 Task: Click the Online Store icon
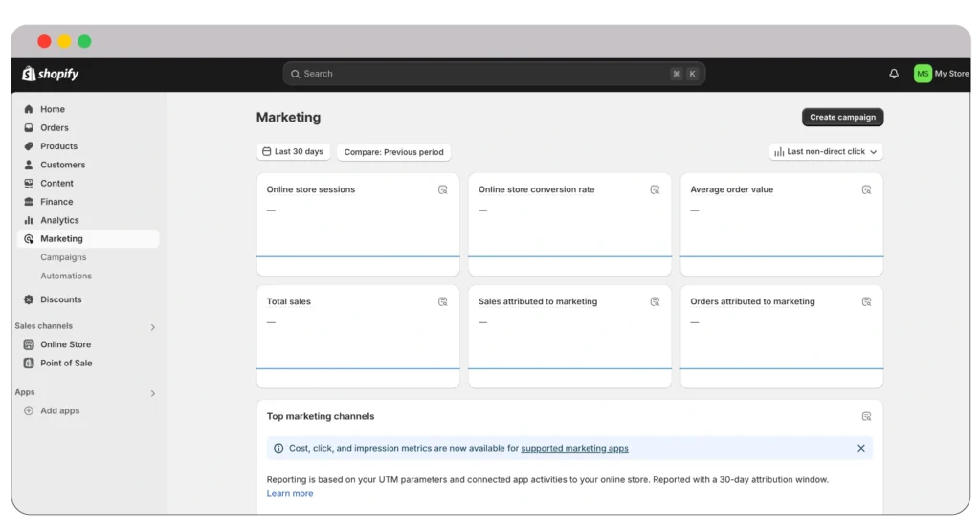pos(29,344)
